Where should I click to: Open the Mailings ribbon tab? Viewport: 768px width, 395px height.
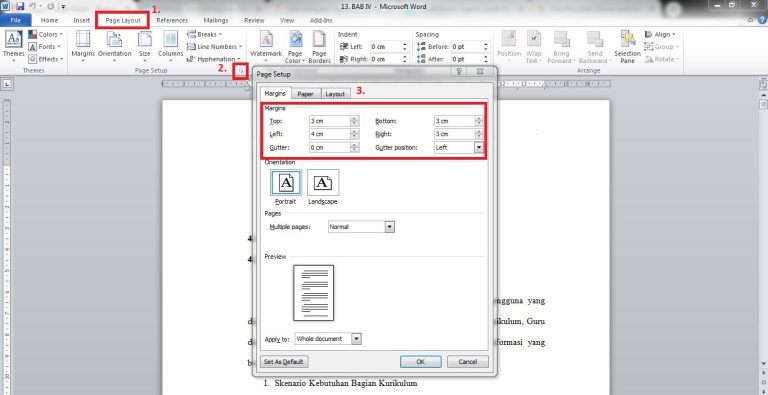[216, 20]
